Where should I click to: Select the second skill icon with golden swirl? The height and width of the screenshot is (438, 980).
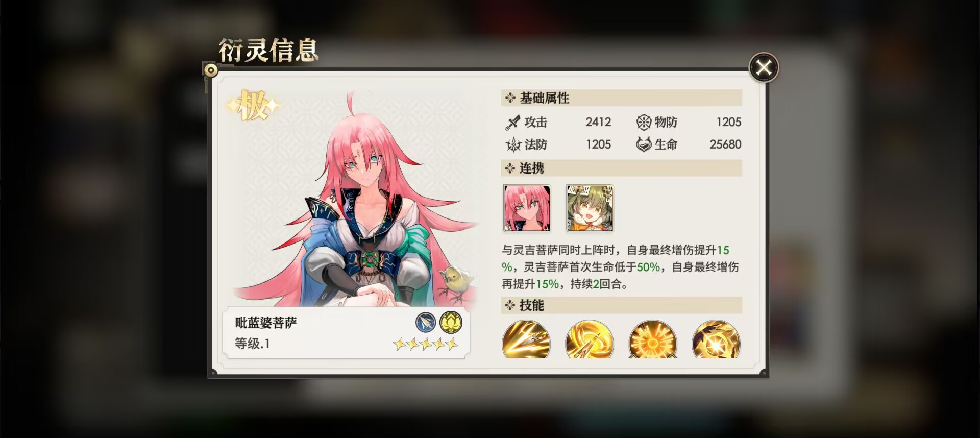click(590, 339)
